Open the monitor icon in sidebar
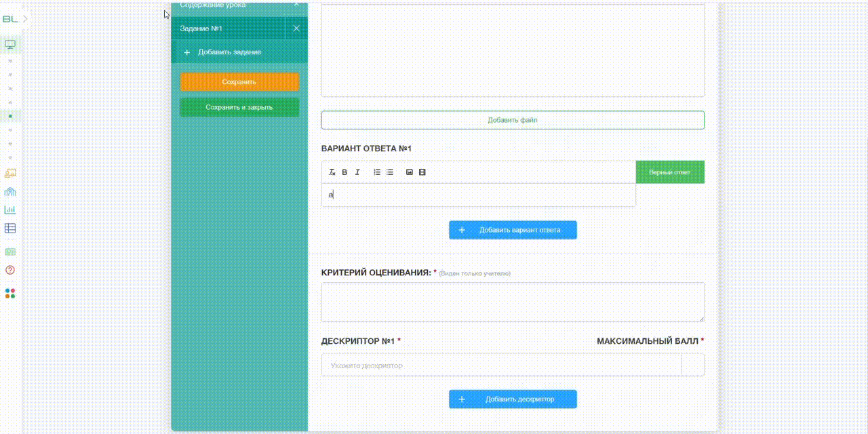The image size is (868, 434). (x=10, y=45)
